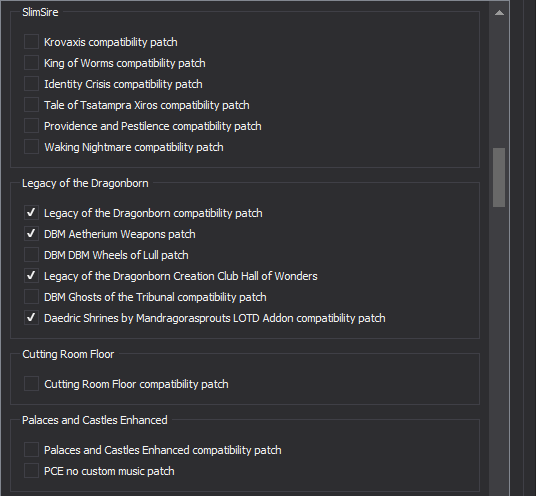The height and width of the screenshot is (496, 536).
Task: Check DBM Ghosts of the Tribunal patch
Action: pos(31,297)
